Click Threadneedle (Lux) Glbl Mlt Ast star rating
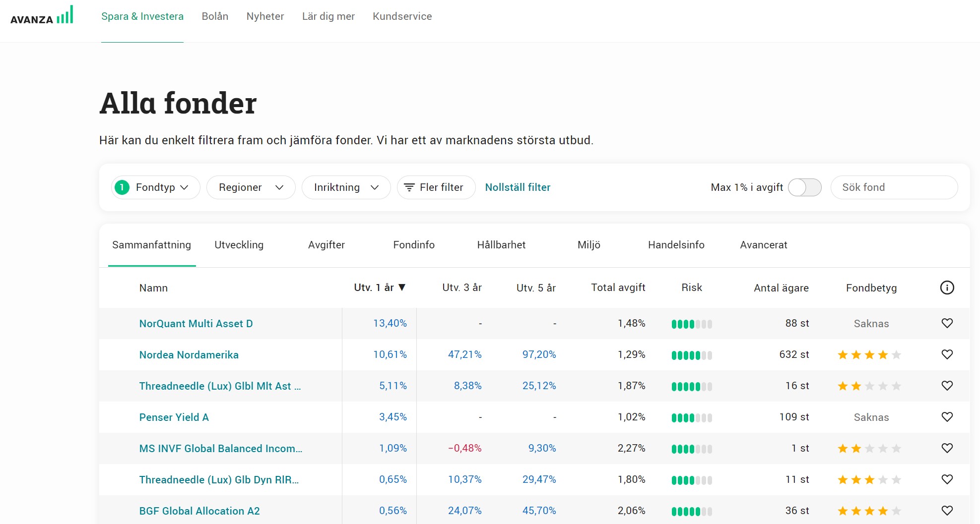Viewport: 980px width, 524px height. 869,386
